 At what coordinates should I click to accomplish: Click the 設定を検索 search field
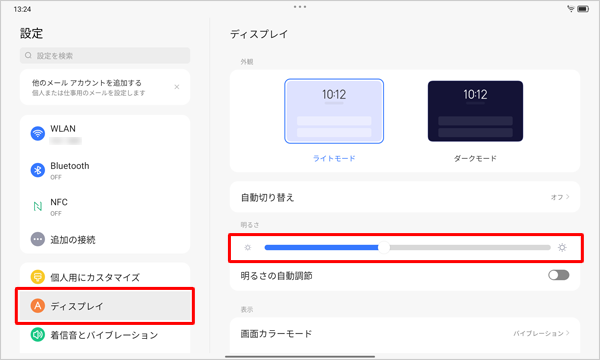coord(105,55)
